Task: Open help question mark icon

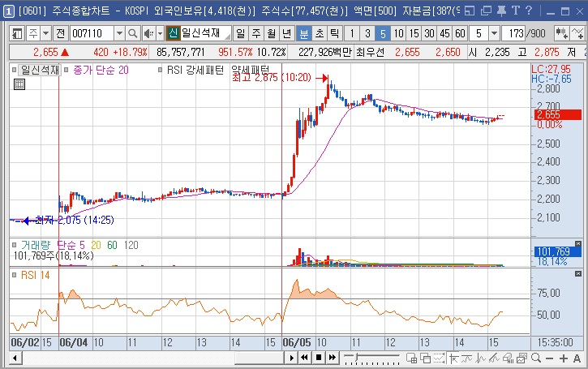Action: point(529,11)
